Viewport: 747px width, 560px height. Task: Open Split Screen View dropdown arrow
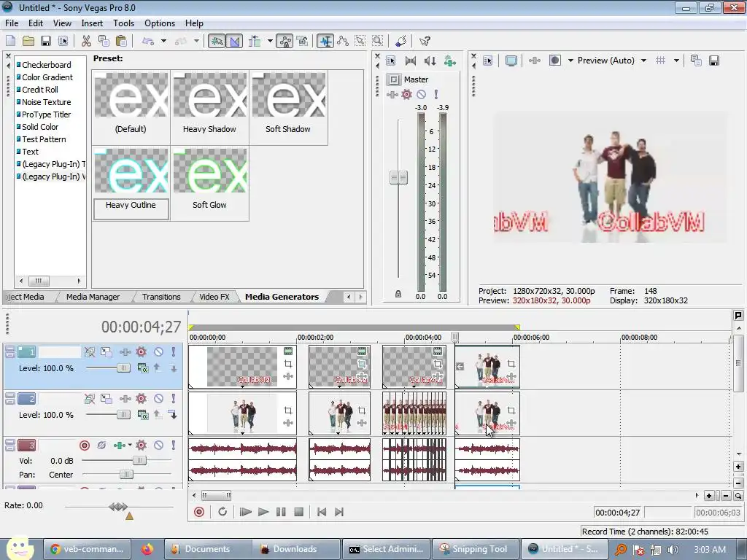(x=570, y=61)
